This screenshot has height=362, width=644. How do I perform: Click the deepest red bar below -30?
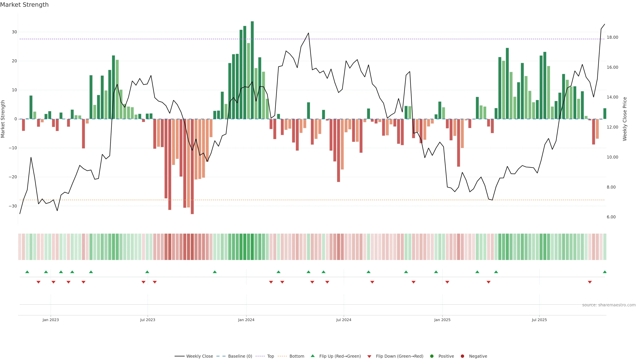click(192, 166)
